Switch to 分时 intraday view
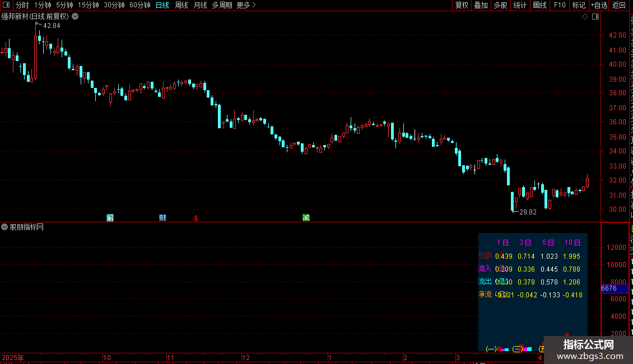The height and width of the screenshot is (364, 633). 22,5
